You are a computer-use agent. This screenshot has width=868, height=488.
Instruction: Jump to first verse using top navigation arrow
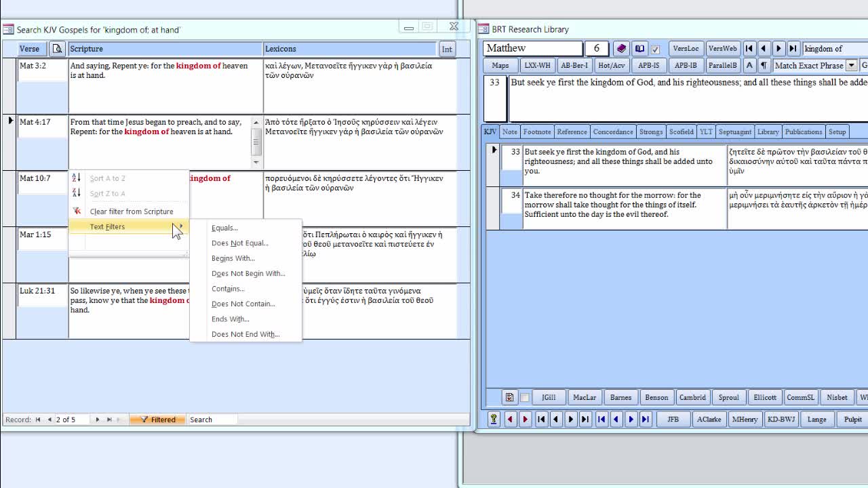click(749, 49)
